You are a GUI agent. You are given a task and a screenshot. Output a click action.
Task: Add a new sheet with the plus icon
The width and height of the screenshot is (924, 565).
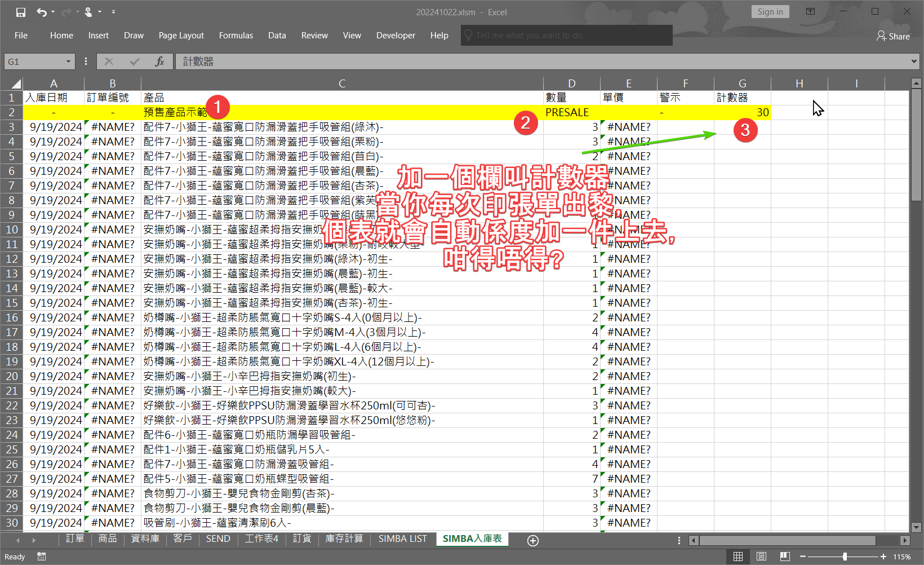(x=532, y=541)
